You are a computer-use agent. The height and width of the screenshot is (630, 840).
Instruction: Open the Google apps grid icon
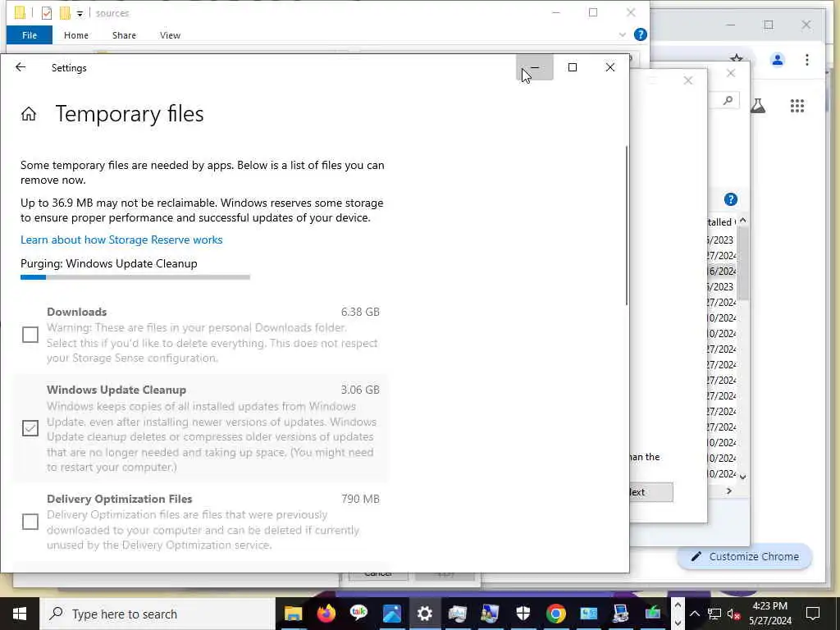797,106
